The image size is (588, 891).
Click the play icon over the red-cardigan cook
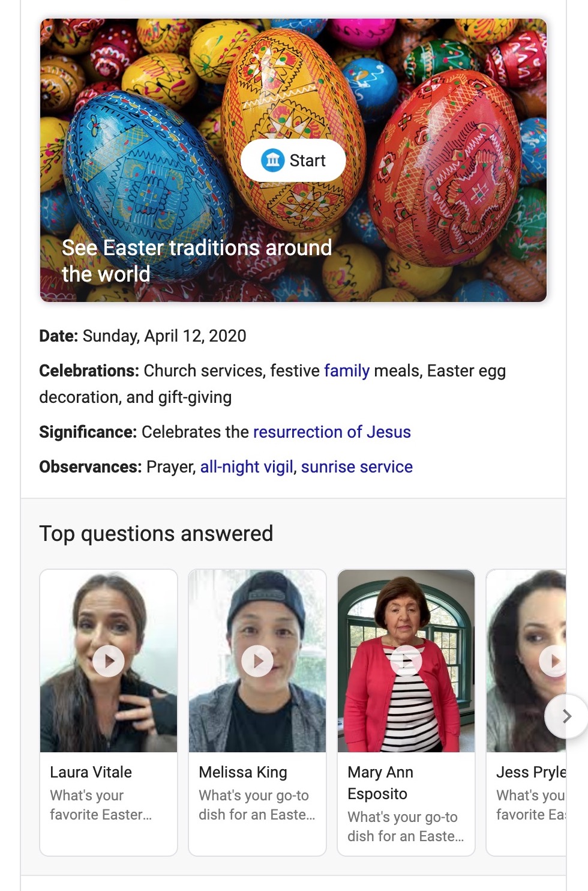[406, 660]
